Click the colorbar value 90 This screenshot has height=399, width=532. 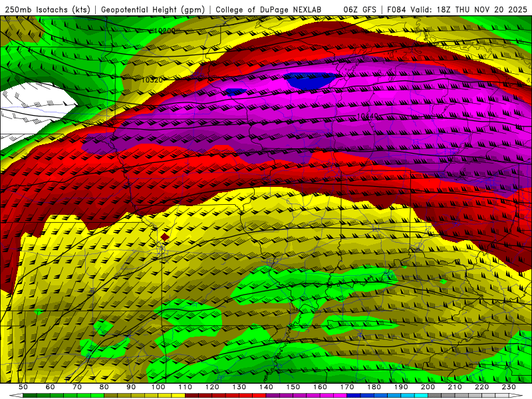131,387
